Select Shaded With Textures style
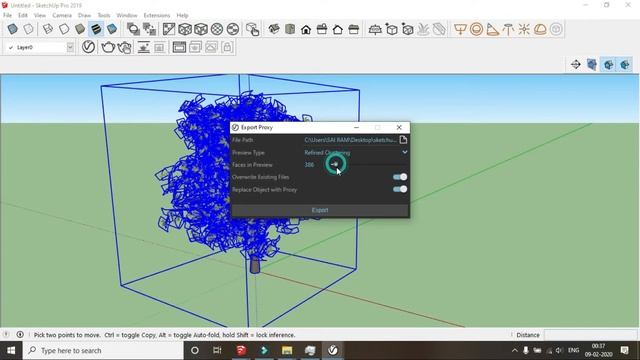Screen dimensions: 640x360 pos(96,29)
